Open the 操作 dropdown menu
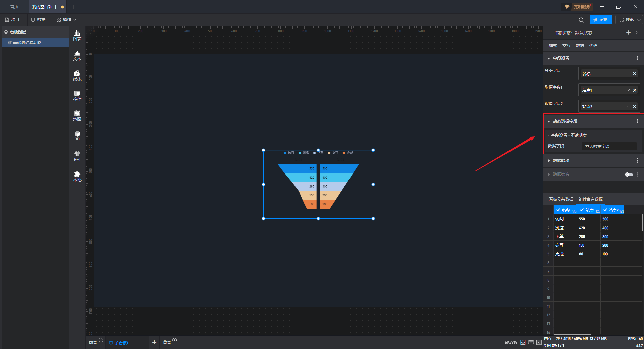 (66, 20)
